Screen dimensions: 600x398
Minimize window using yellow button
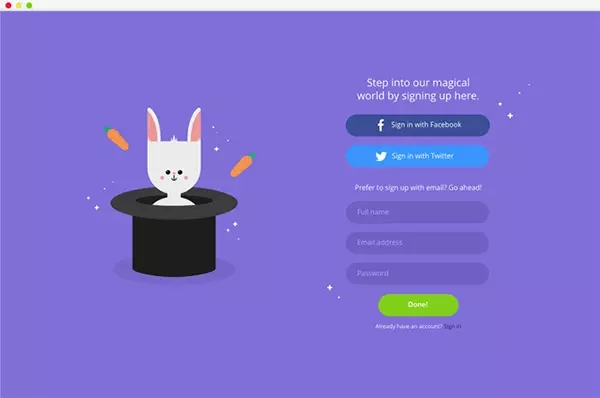pyautogui.click(x=19, y=5)
